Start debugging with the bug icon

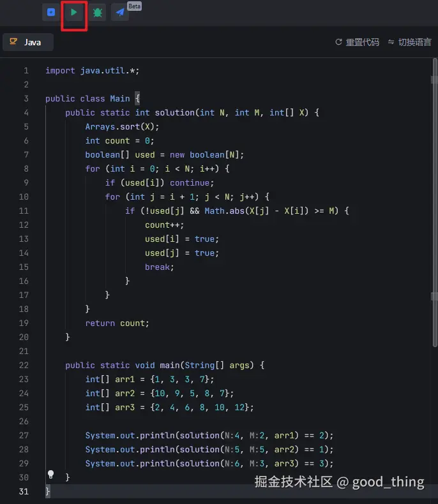(x=98, y=13)
